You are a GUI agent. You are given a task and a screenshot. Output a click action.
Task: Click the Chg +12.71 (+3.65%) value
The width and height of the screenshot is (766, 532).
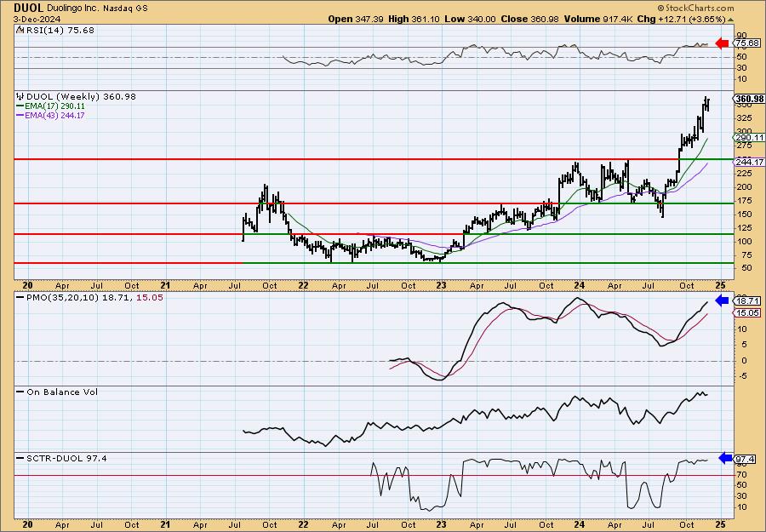point(682,19)
